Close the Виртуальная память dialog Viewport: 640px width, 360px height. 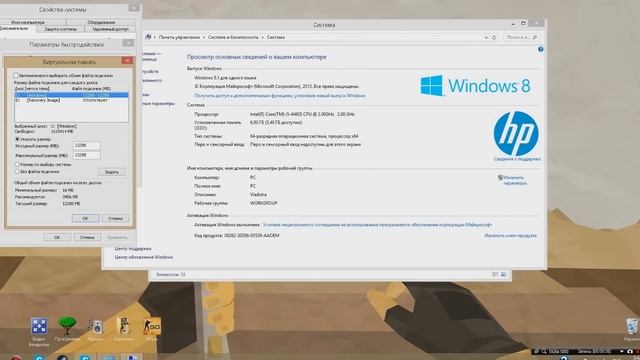point(127,60)
